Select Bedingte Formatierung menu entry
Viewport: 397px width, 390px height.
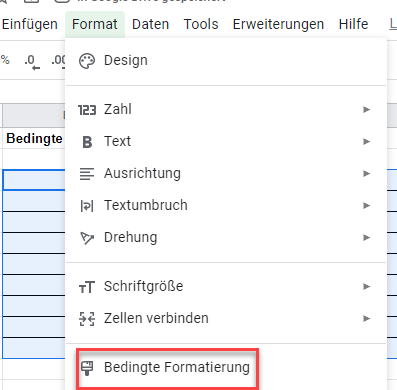[x=176, y=367]
